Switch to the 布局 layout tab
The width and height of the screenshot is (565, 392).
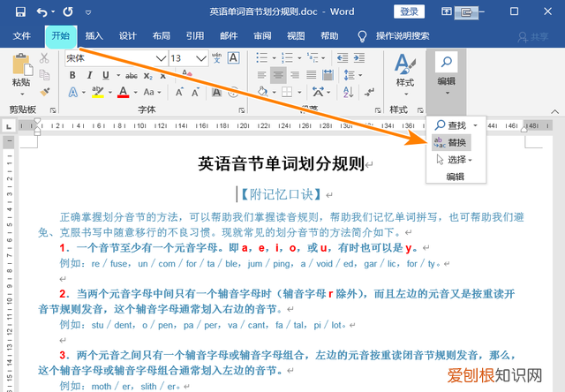click(161, 36)
